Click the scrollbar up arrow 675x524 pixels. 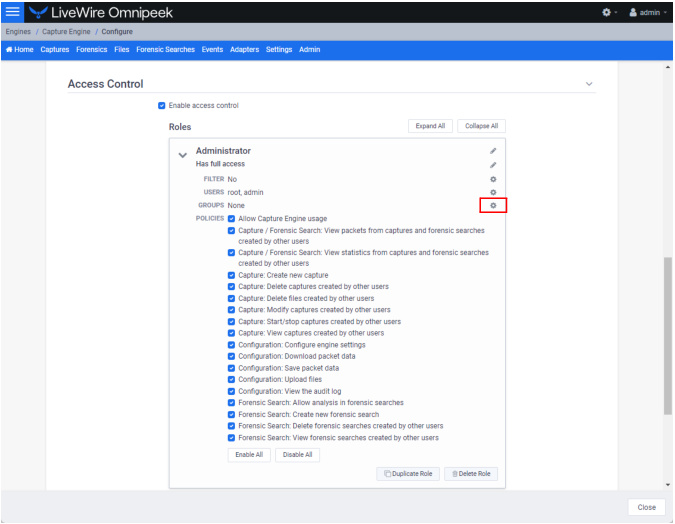(668, 67)
